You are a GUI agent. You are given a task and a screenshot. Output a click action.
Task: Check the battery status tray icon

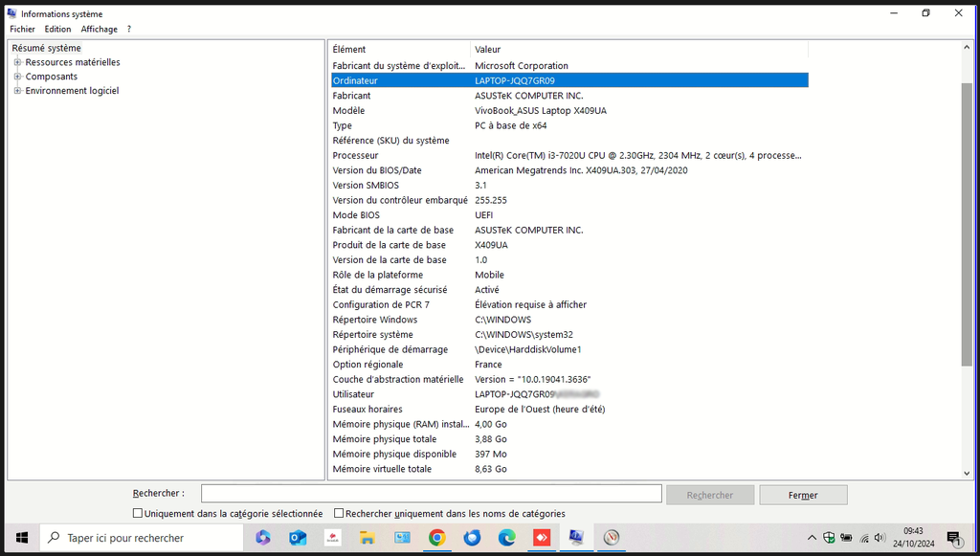846,537
